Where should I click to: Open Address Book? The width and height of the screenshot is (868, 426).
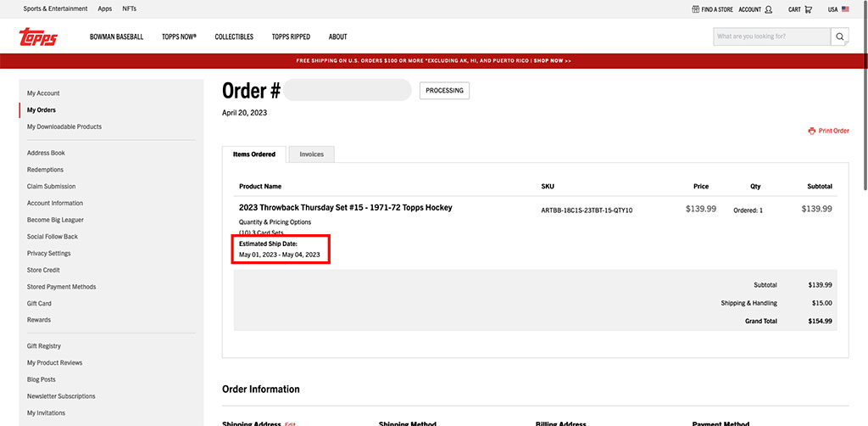coord(46,153)
